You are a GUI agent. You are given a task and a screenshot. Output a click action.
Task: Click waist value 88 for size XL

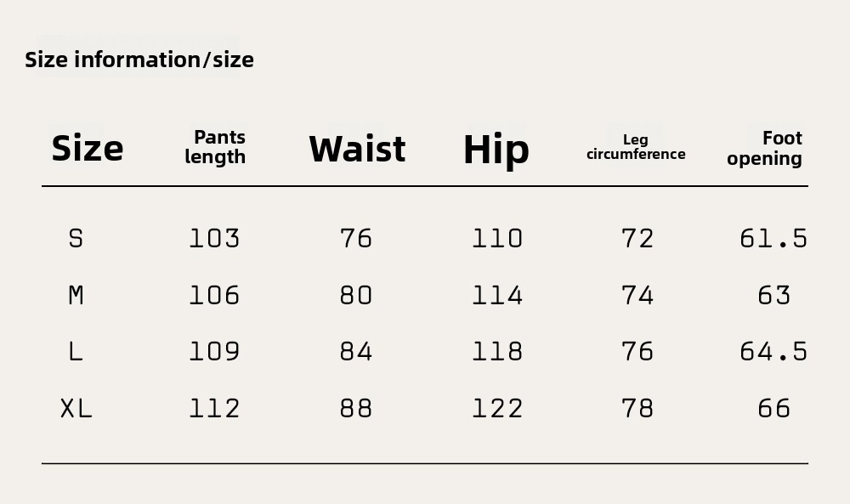(x=356, y=409)
